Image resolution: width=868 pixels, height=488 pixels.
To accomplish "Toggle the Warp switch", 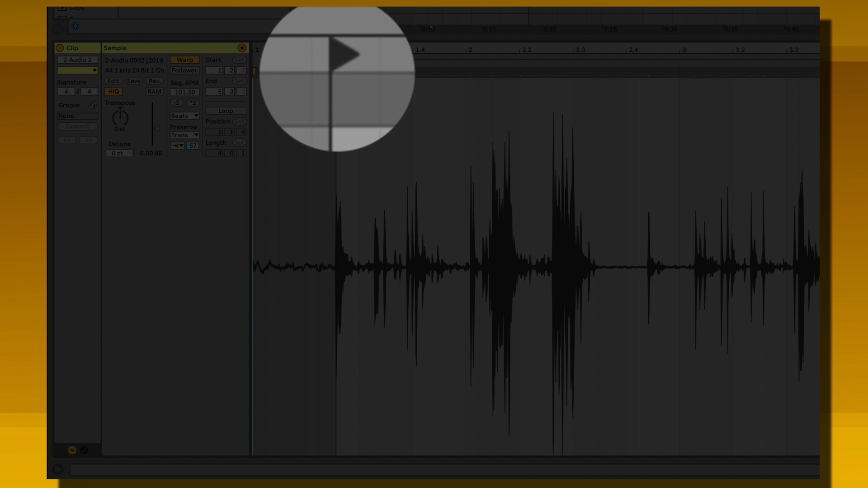I will (184, 60).
